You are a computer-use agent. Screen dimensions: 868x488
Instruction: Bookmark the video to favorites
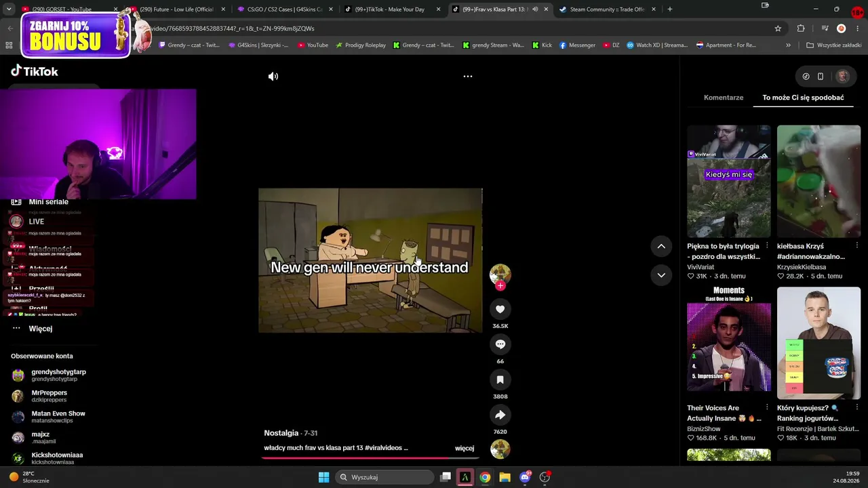click(x=500, y=380)
